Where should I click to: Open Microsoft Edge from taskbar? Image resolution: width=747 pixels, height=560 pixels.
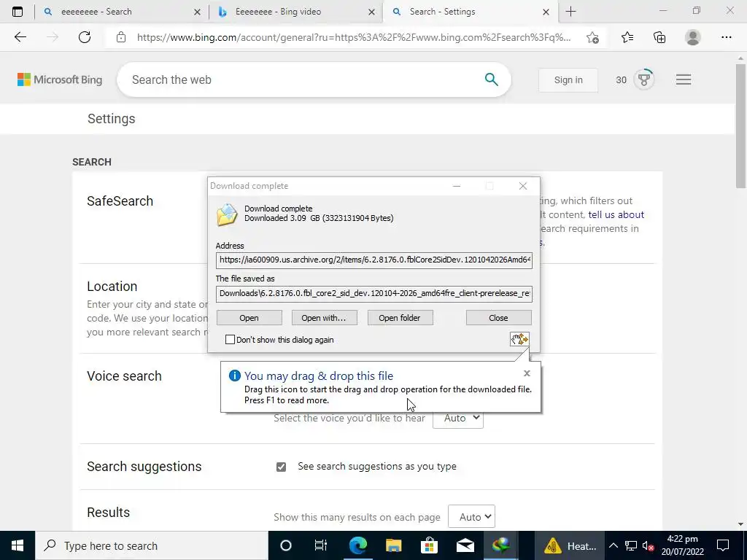[357, 545]
